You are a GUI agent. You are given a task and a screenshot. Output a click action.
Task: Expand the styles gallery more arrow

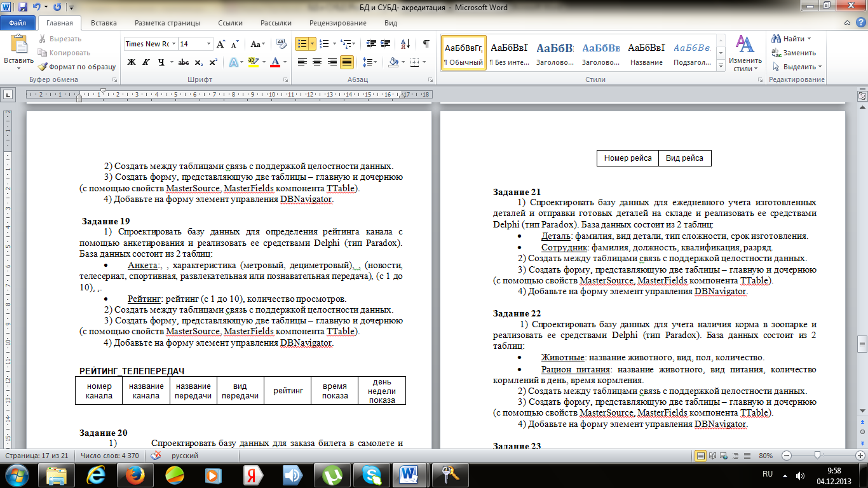(719, 64)
